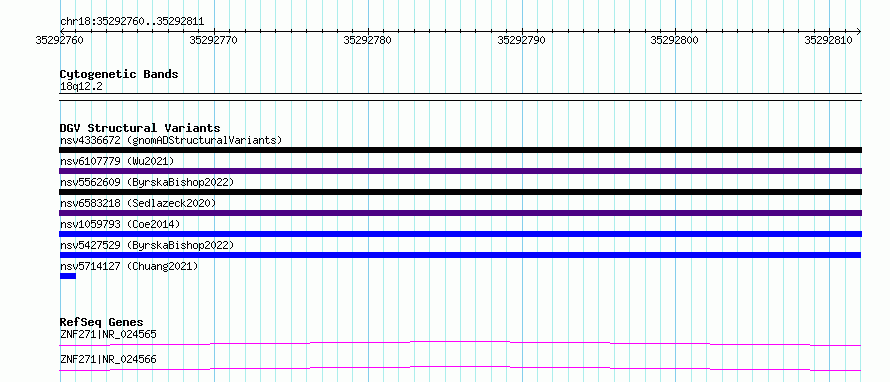Viewport: 890px width, 382px height.
Task: Open variant nsv5562609 (ByrskaBishop2022) label
Action: pos(147,182)
